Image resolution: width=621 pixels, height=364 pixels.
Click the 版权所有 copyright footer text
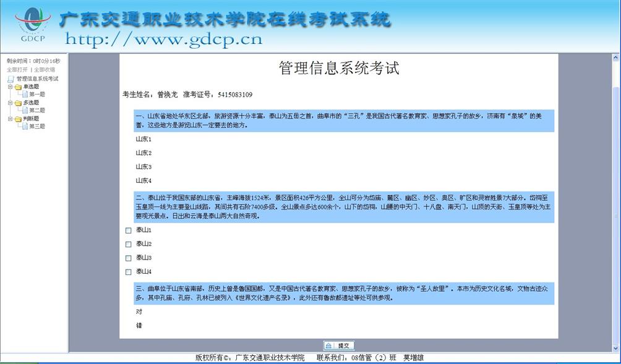tap(250, 358)
